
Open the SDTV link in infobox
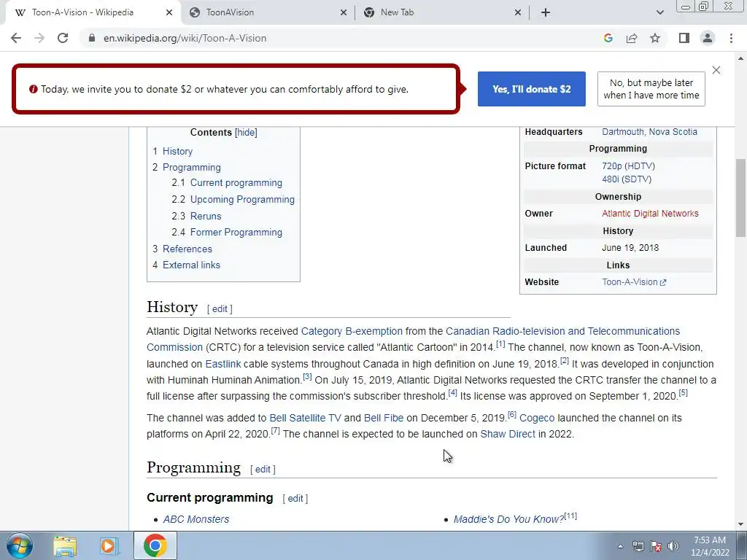[636, 179]
